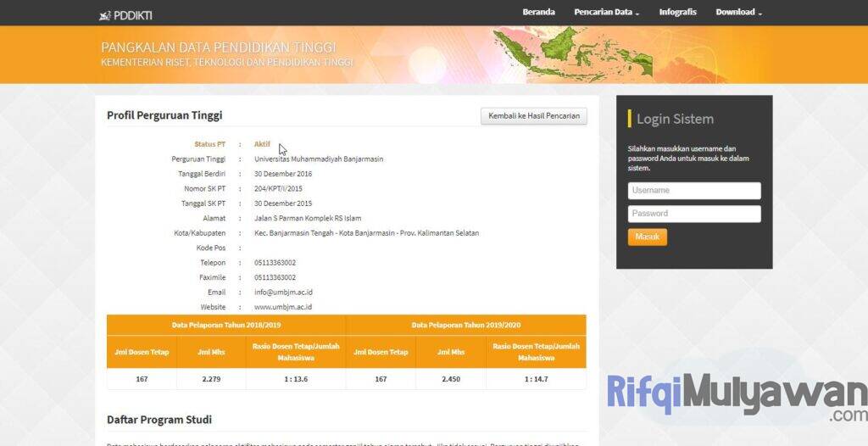Click the Daftar Program Studi heading
This screenshot has width=868, height=446.
[159, 420]
